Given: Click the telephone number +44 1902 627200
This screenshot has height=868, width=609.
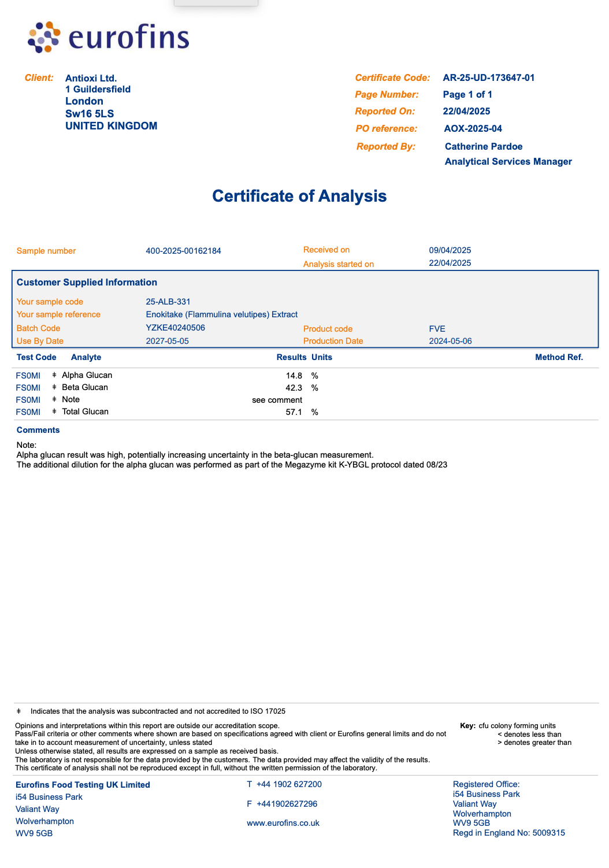Looking at the screenshot, I should tap(289, 784).
